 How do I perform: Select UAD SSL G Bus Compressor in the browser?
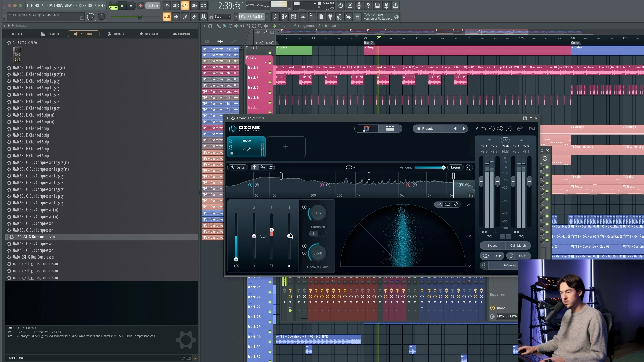(35, 237)
